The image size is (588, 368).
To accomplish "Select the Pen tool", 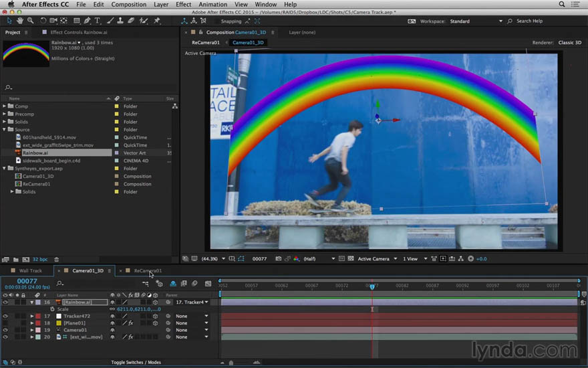I will pyautogui.click(x=87, y=21).
